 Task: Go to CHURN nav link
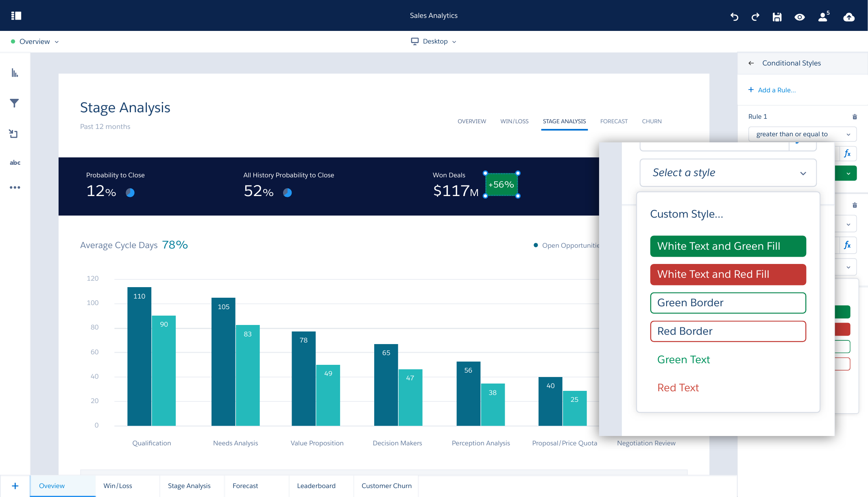pos(652,121)
